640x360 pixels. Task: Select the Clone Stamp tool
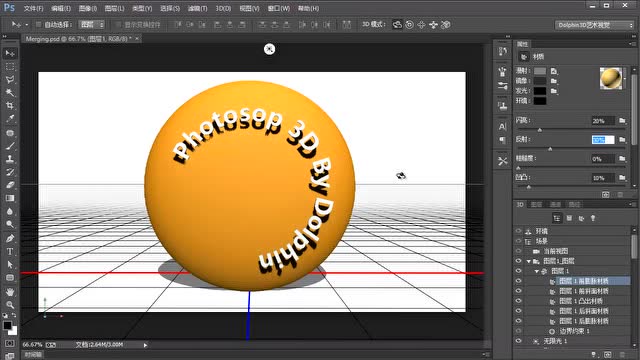[10, 159]
